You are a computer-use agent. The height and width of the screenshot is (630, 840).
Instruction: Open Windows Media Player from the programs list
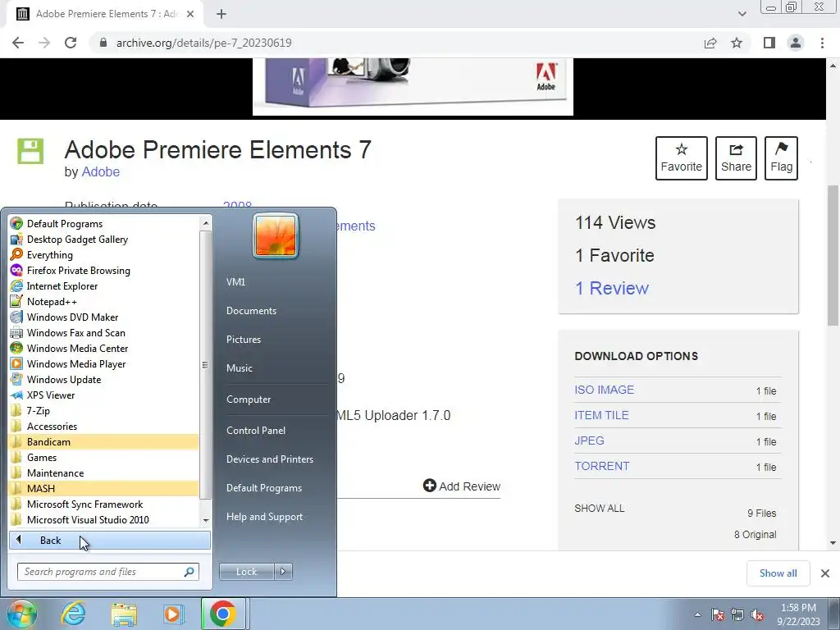click(x=104, y=363)
